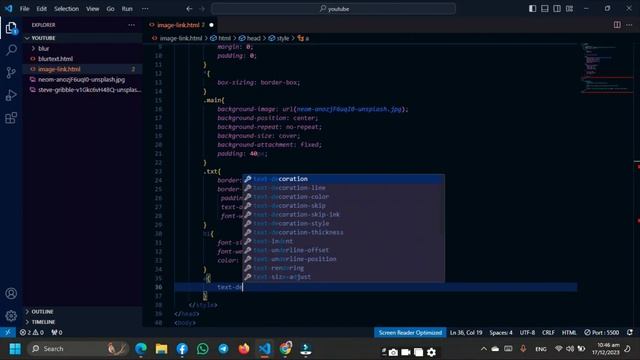Toggle panel layout icon

[544, 9]
